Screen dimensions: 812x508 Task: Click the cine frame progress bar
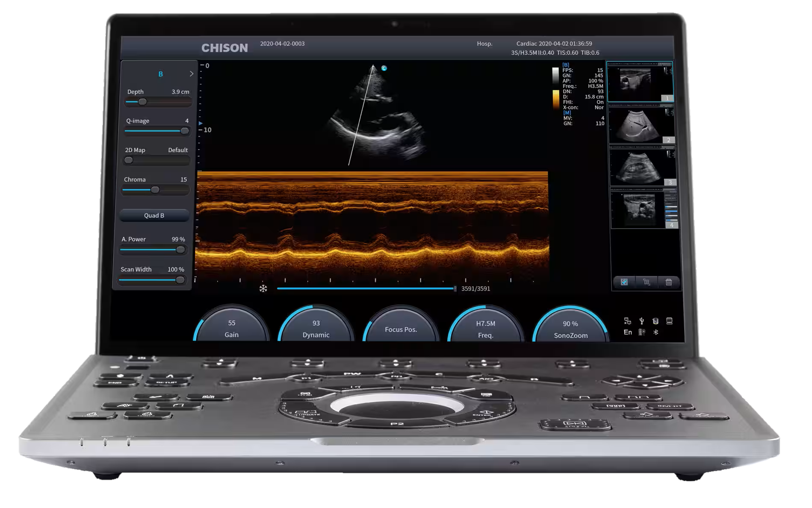pos(366,289)
